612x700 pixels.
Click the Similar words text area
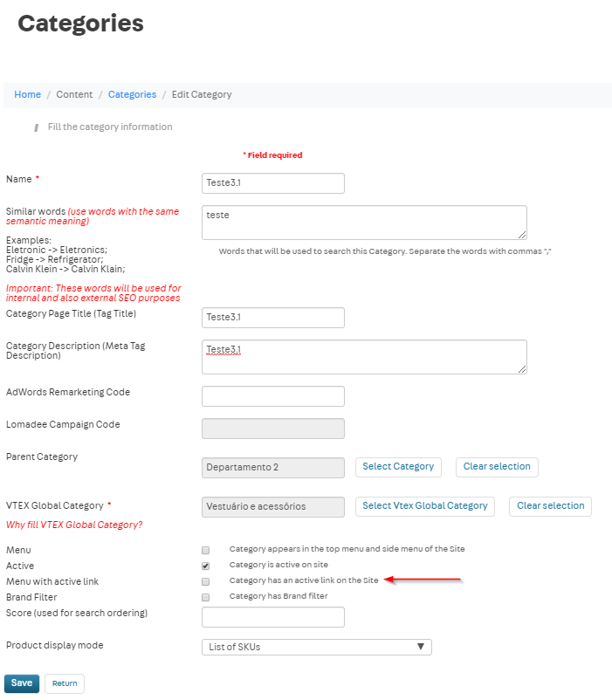pyautogui.click(x=364, y=223)
